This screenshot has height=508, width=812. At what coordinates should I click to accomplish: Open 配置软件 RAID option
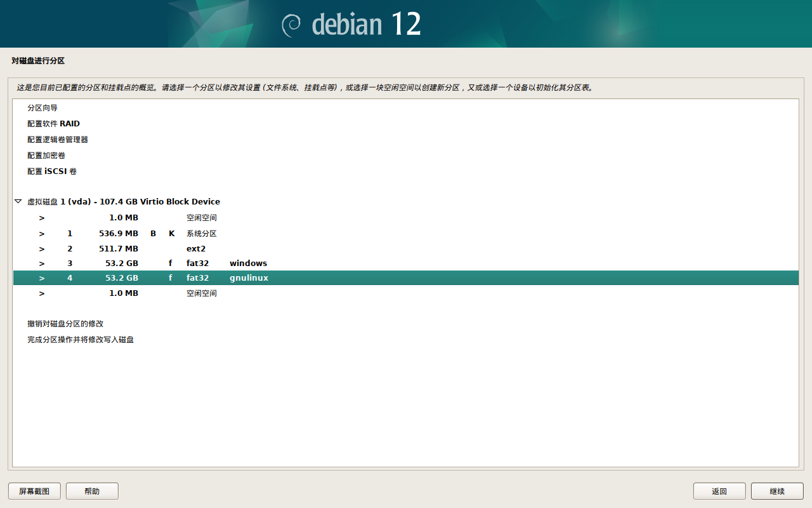(x=406, y=124)
